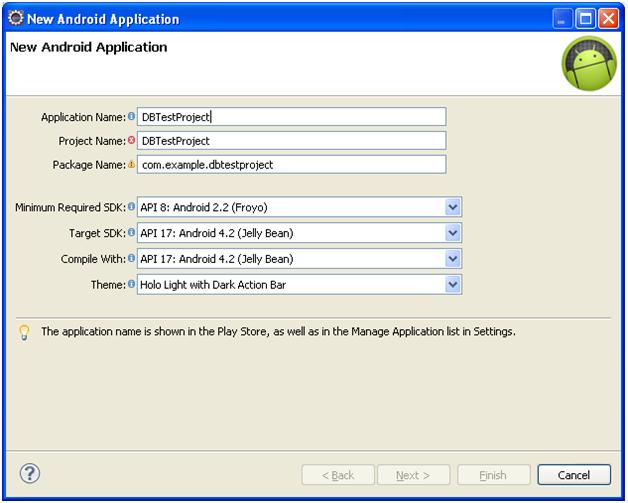
Task: Click the Application Name label
Action: coord(83,117)
